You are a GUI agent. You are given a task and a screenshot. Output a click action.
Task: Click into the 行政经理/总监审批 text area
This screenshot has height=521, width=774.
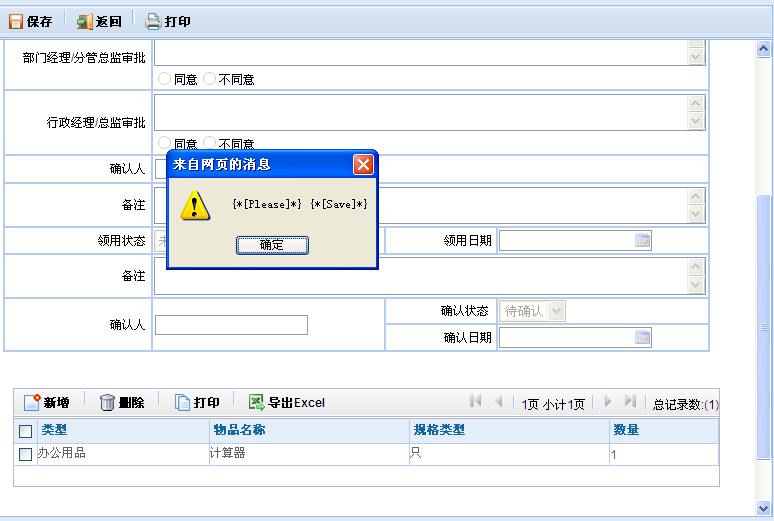[422, 112]
